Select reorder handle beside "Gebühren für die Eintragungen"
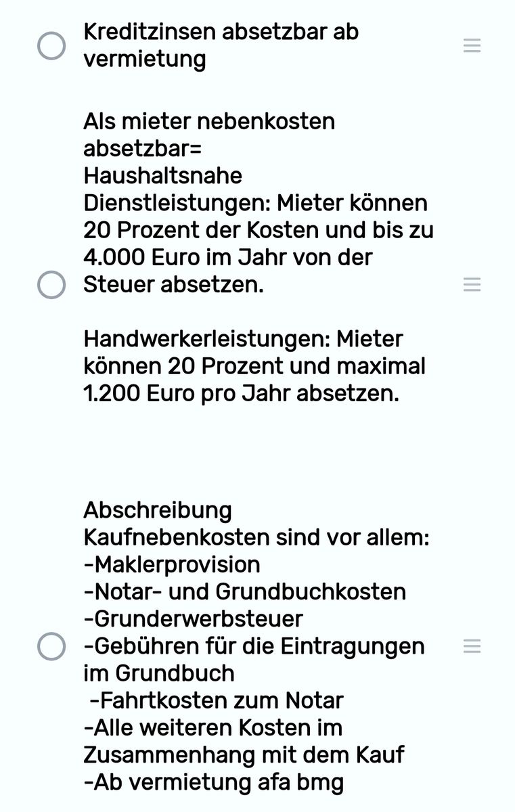 click(x=472, y=646)
